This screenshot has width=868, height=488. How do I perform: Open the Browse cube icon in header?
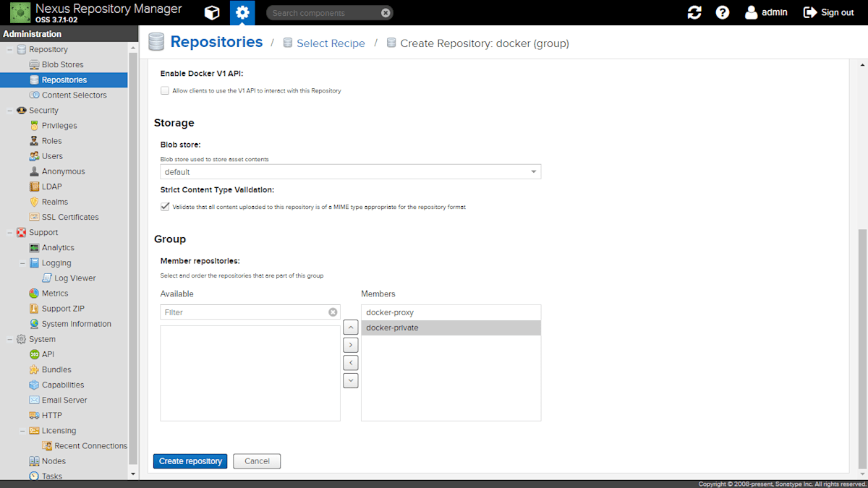(x=212, y=12)
